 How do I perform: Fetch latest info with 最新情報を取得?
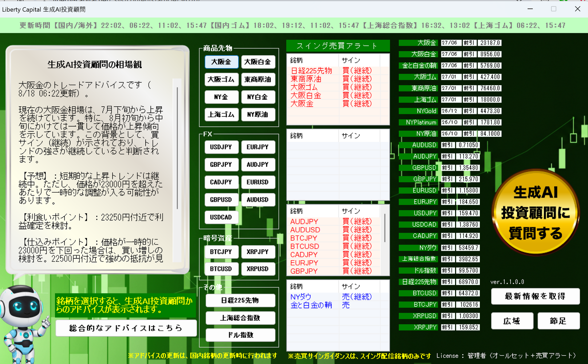click(x=535, y=296)
